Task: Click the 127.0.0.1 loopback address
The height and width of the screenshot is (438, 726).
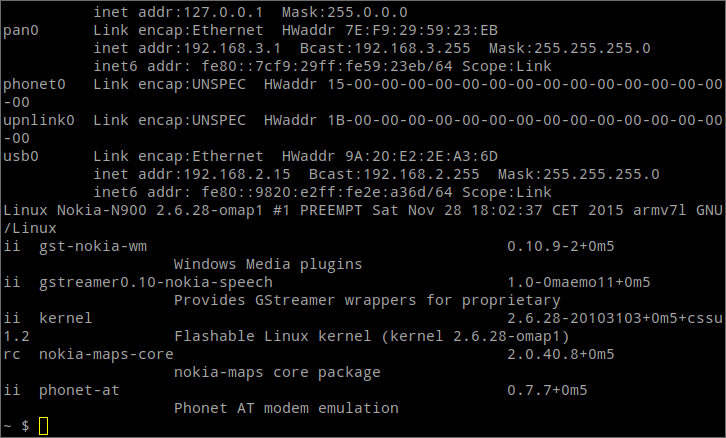Action: tap(223, 13)
